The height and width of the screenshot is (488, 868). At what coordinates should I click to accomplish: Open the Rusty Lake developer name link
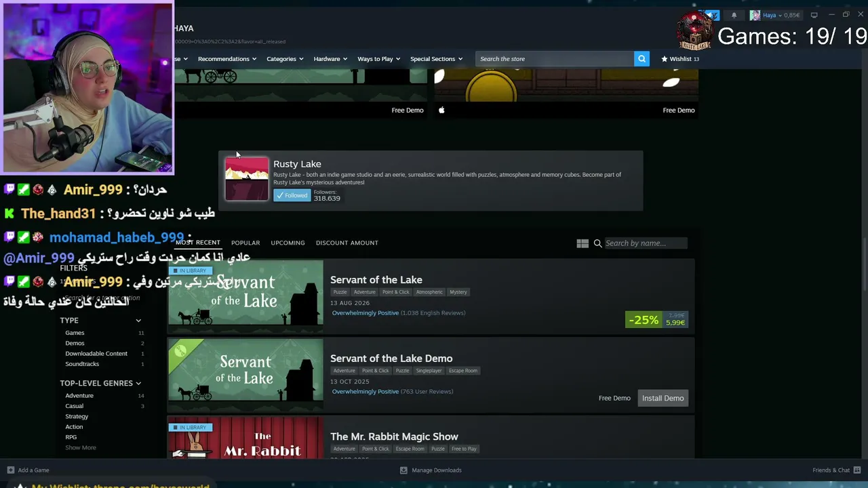(297, 164)
